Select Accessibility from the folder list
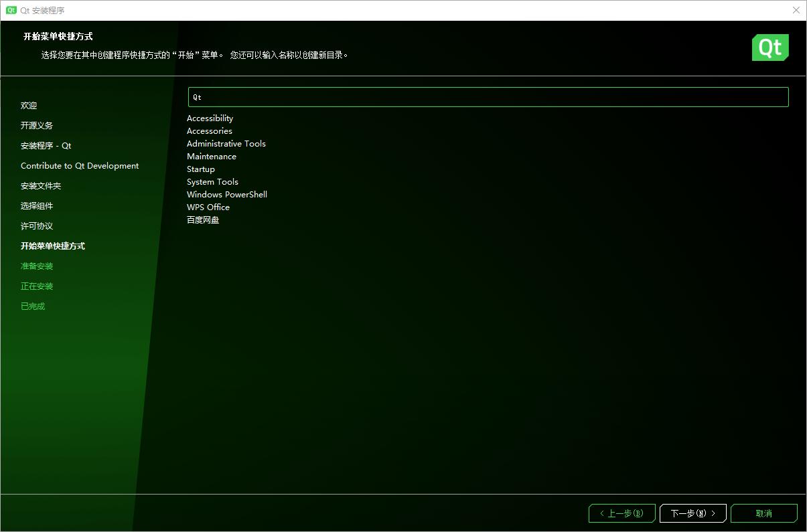 (210, 118)
